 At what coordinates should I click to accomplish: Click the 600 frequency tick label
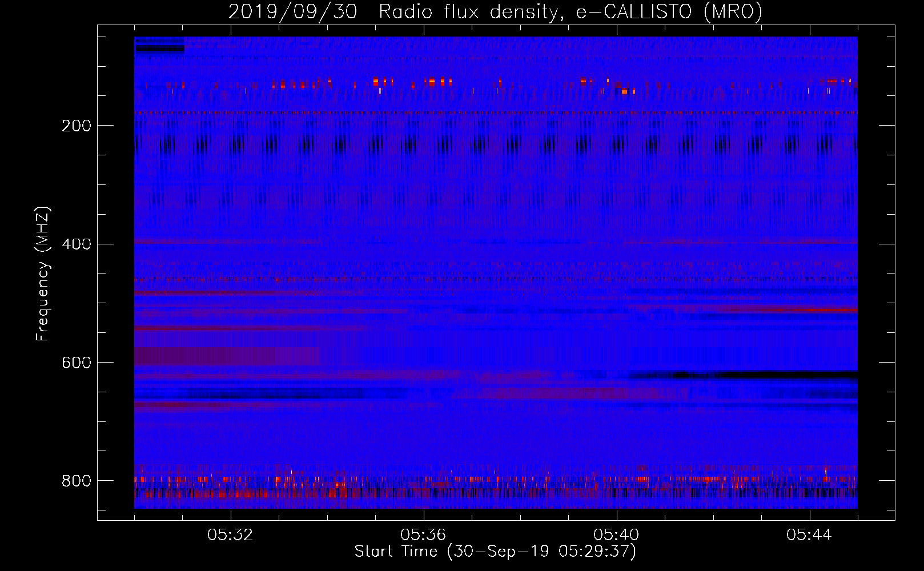click(77, 363)
